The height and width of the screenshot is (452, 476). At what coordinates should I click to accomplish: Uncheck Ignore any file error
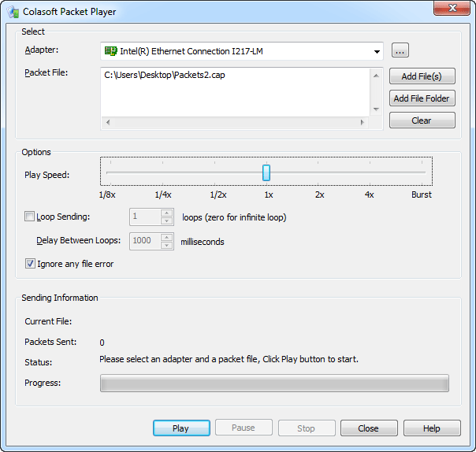(x=30, y=264)
